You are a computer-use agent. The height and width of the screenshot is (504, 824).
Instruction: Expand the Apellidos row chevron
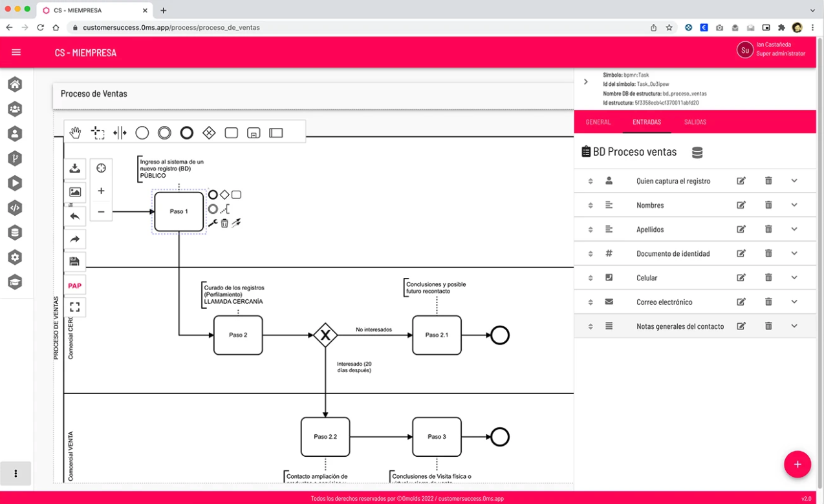coord(794,229)
